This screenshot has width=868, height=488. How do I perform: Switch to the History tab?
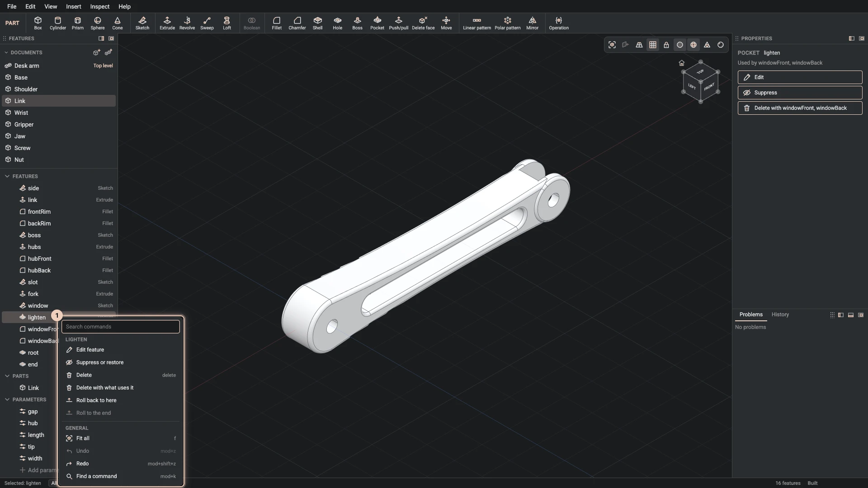tap(780, 314)
